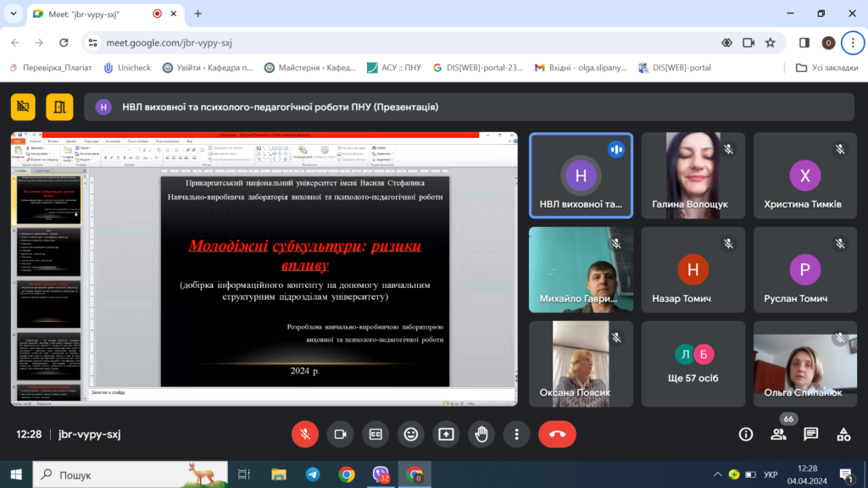
Task: Raise hand in the meeting
Action: pos(481,434)
